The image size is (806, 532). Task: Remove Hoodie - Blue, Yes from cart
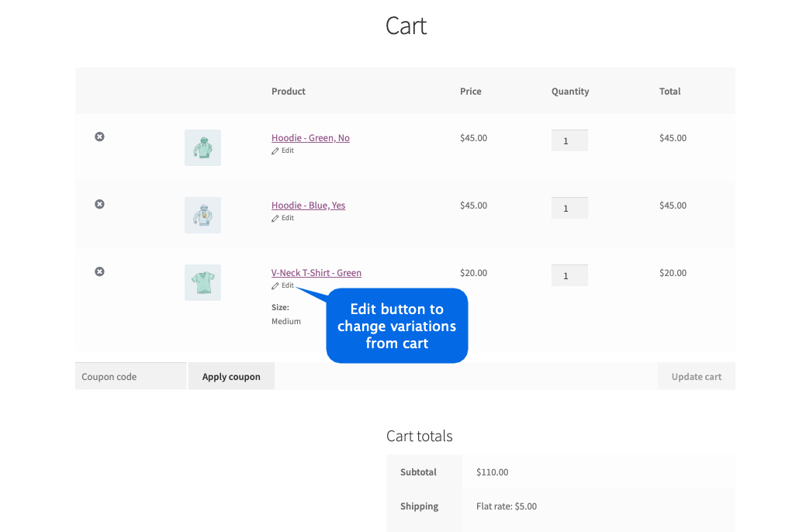coord(99,204)
